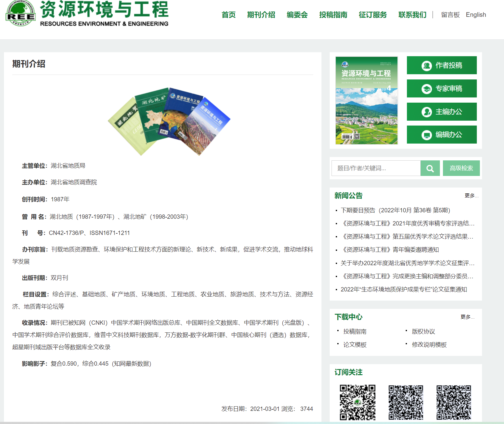
Task: Focus the 题目/作者/关键词 search field
Action: click(x=376, y=168)
